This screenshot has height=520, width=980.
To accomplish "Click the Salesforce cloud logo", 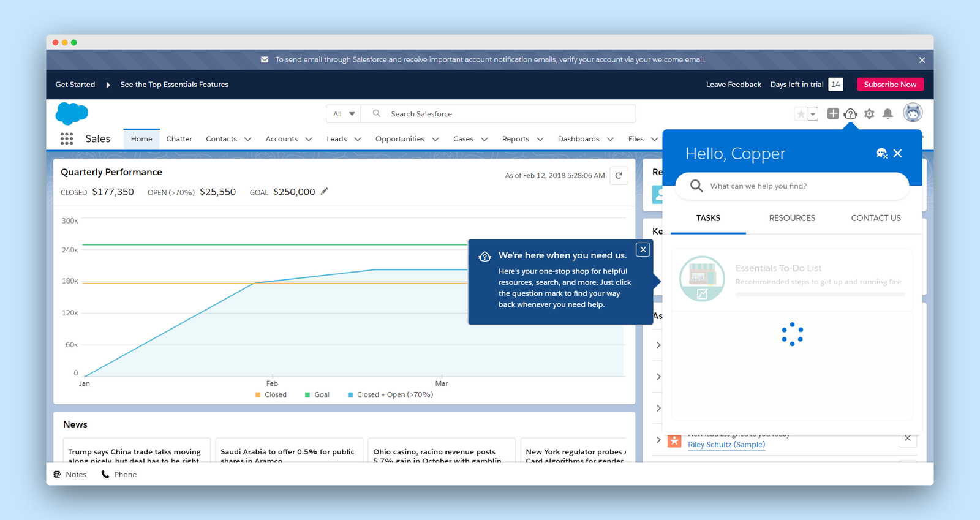I will click(x=72, y=113).
